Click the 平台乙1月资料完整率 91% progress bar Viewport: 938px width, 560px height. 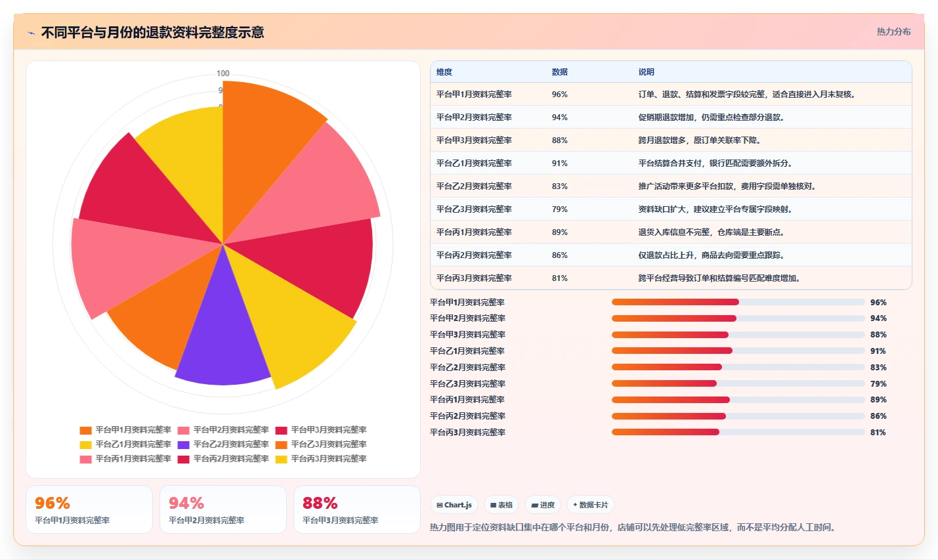tap(738, 351)
